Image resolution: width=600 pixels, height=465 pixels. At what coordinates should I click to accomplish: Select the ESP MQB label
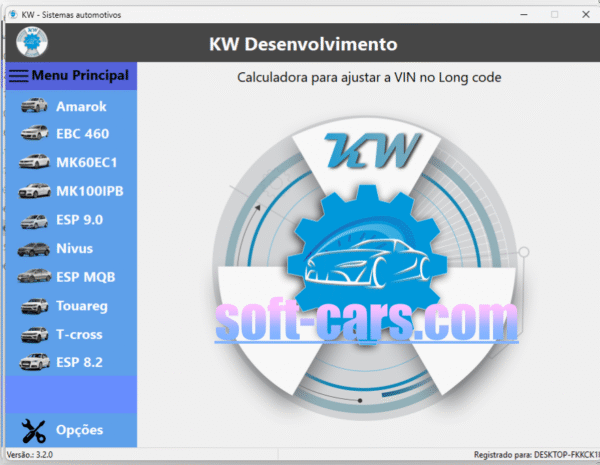point(86,277)
